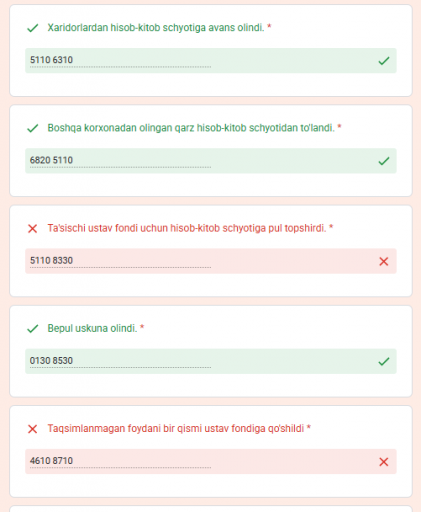
Task: Select the answer field containing '4610 8710'
Action: point(211,462)
